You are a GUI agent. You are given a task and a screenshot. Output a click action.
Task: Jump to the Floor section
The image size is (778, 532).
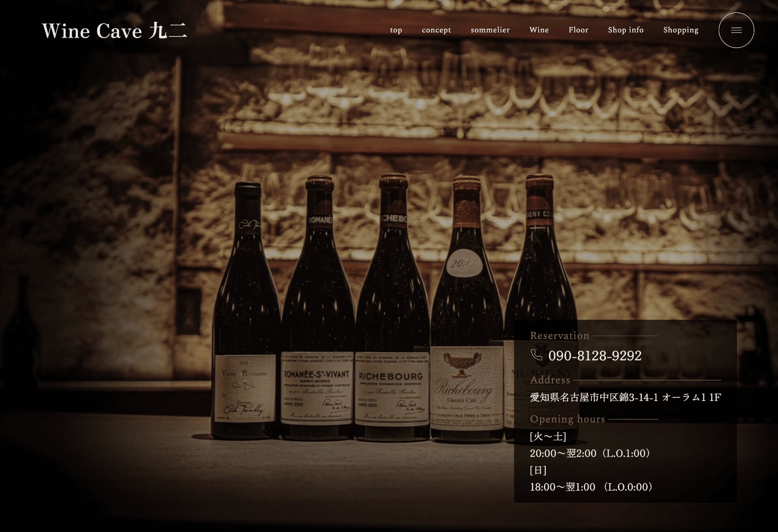click(578, 30)
